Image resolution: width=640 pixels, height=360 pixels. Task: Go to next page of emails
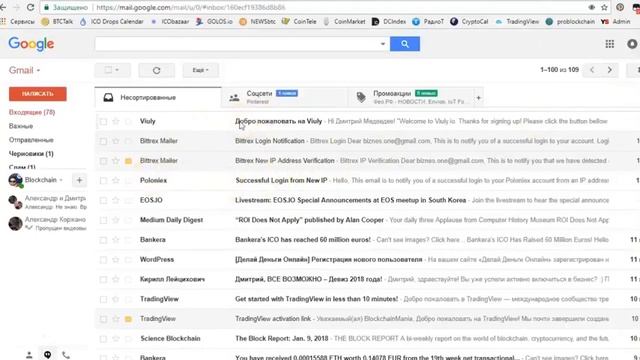609,70
